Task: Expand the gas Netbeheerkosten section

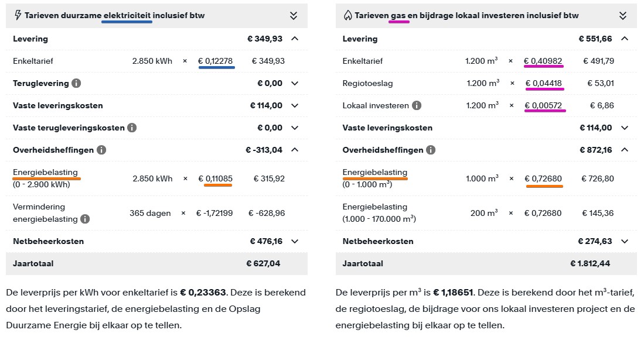Action: [x=625, y=241]
